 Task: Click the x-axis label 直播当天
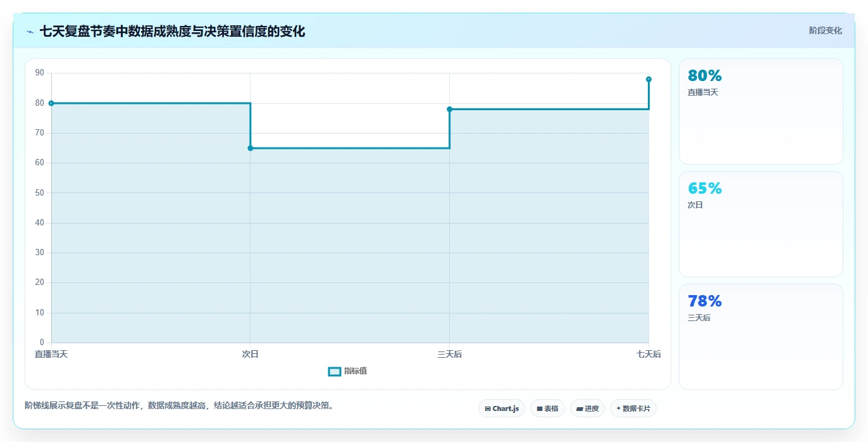pos(51,354)
